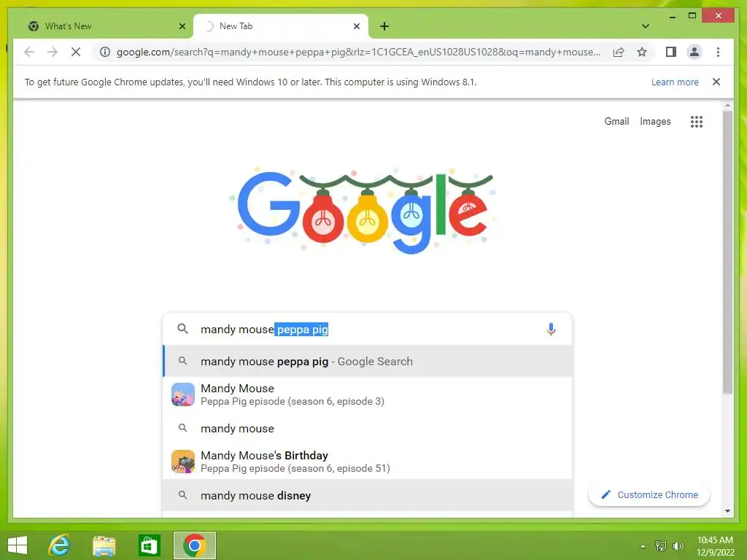Click the page's vertical scrollbar thumb
This screenshot has width=747, height=560.
(727, 252)
